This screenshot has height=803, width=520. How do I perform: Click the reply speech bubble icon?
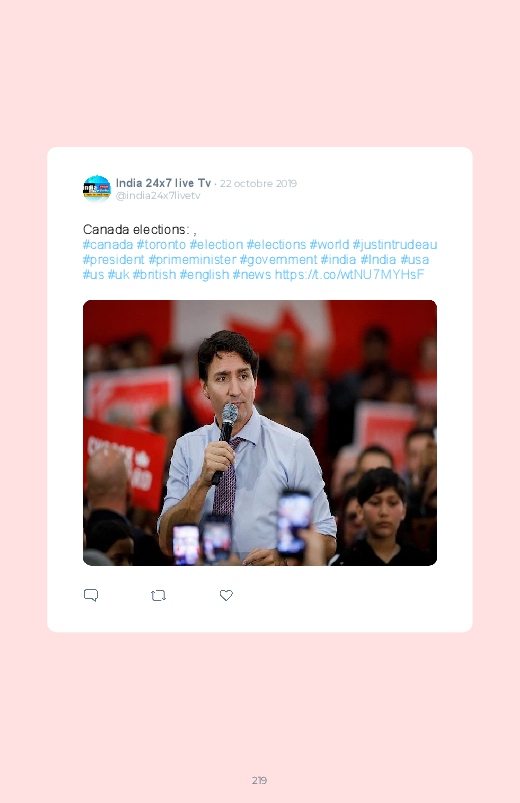(x=91, y=595)
